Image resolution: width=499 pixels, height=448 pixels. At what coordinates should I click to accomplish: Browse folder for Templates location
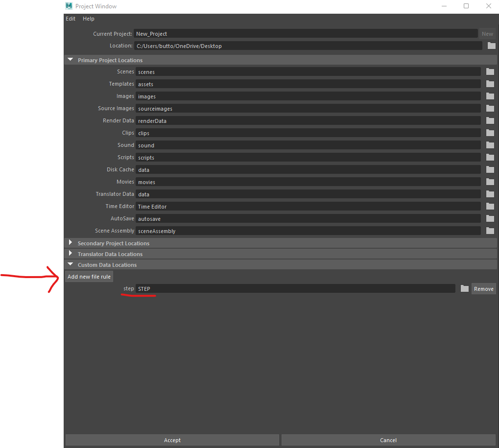[x=490, y=84]
